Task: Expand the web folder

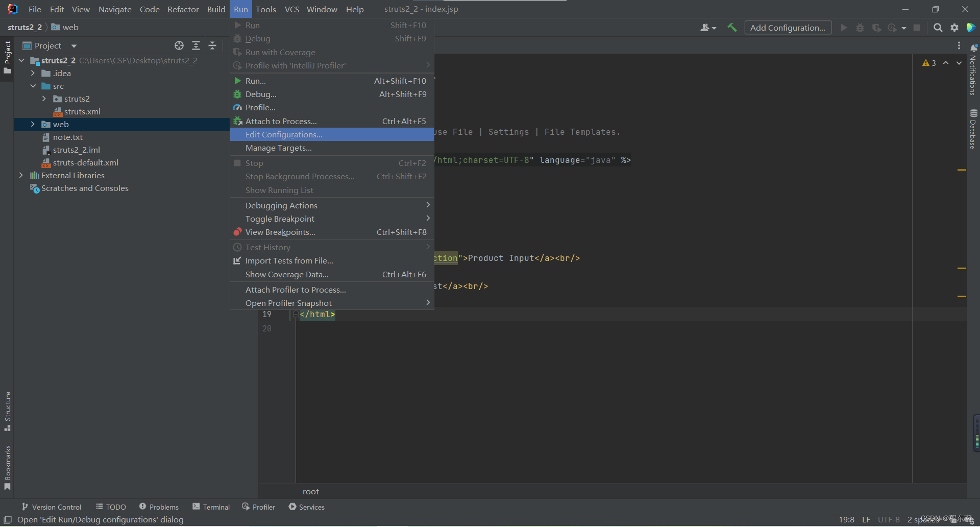Action: (33, 124)
